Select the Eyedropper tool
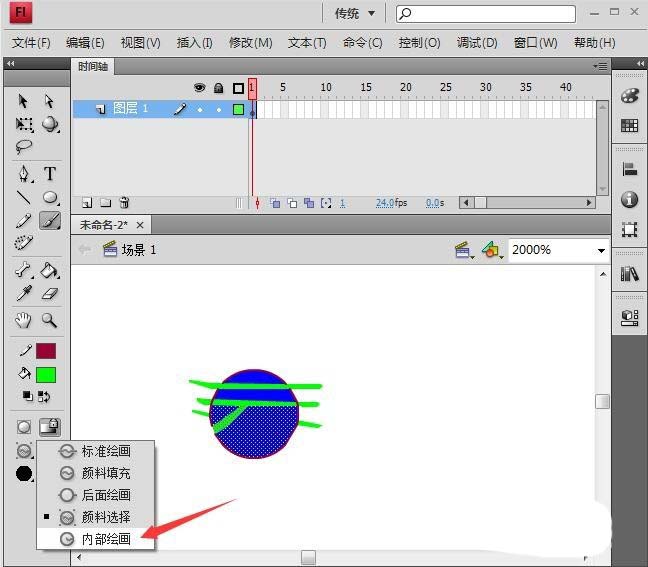The height and width of the screenshot is (567, 648). (24, 293)
